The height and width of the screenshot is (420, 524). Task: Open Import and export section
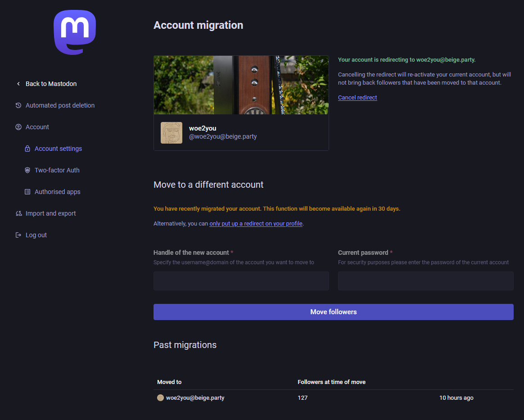(50, 213)
